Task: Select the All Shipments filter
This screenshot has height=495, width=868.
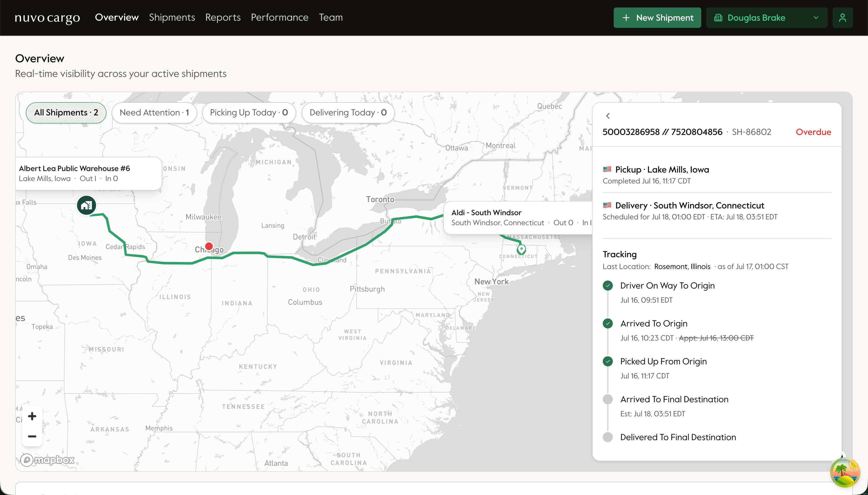Action: [66, 113]
